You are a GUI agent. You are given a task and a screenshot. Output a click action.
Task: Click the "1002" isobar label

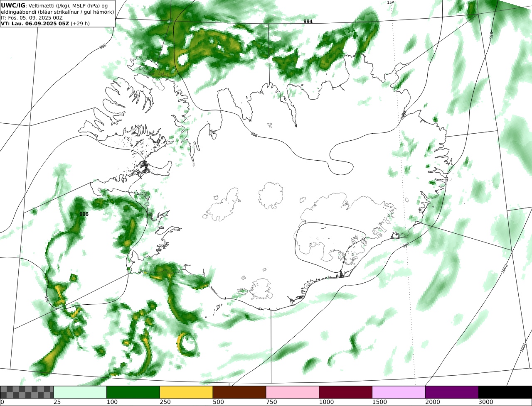(505, 269)
